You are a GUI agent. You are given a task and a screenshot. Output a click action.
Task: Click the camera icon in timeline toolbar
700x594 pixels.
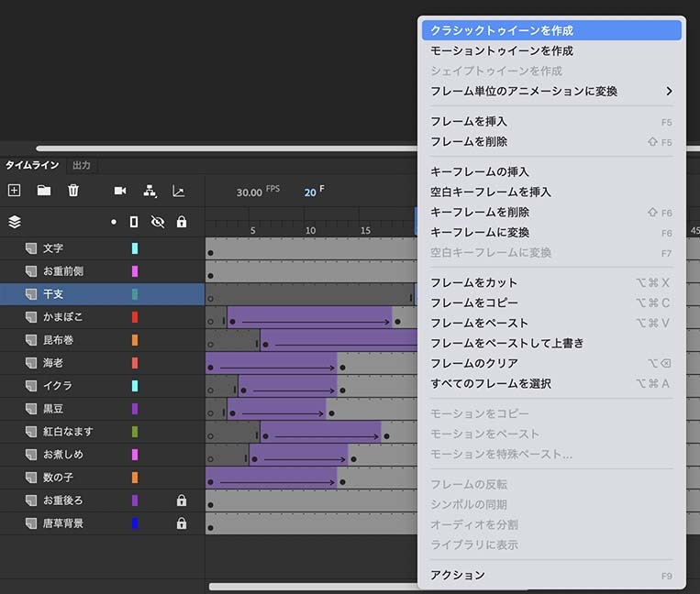(x=120, y=191)
